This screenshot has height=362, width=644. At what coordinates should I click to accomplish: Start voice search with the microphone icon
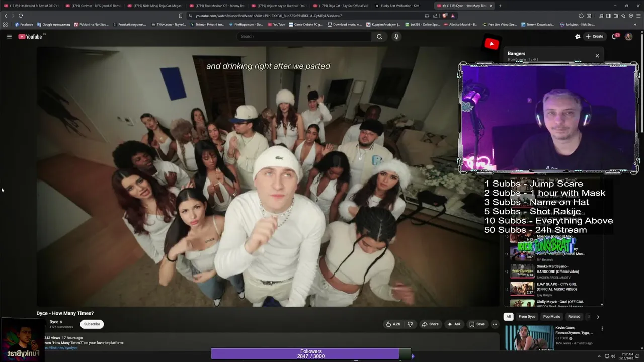point(396,36)
